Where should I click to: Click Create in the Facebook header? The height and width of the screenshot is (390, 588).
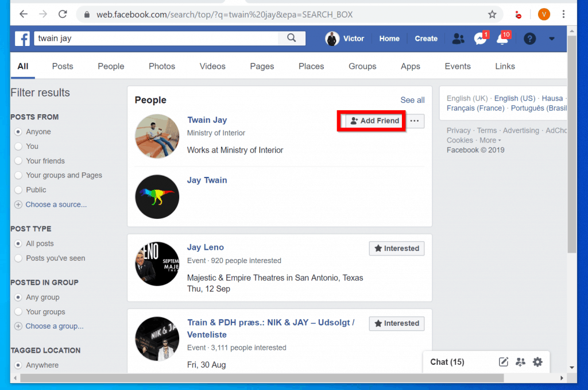coord(426,38)
